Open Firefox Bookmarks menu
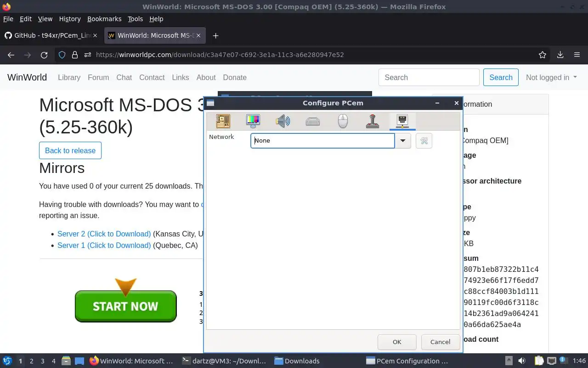The height and width of the screenshot is (368, 588). point(104,19)
